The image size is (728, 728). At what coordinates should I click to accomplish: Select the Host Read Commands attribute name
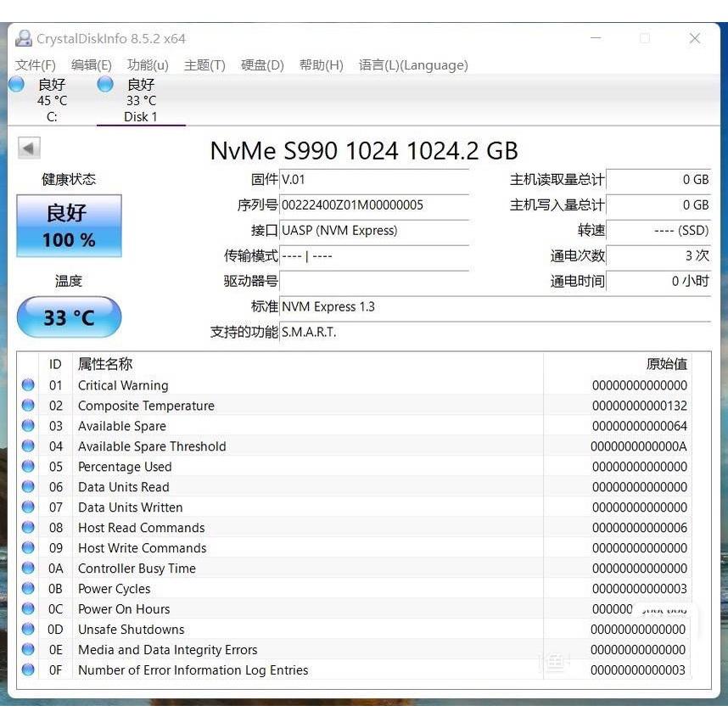[142, 528]
